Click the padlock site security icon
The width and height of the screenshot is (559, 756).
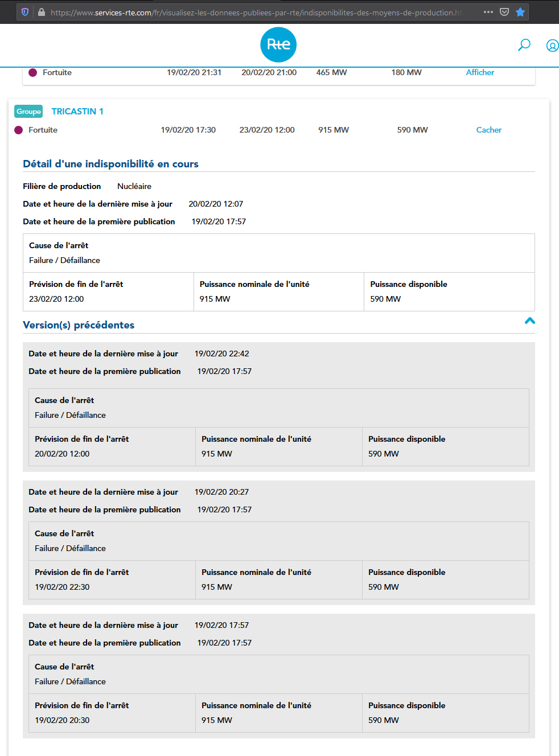(41, 12)
